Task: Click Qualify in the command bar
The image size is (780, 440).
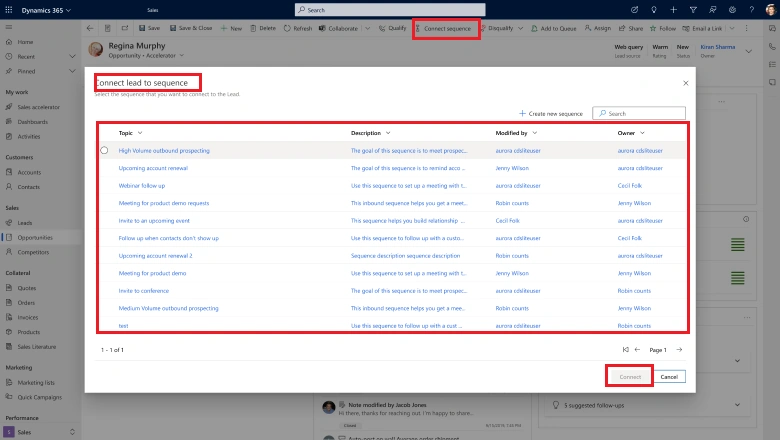Action: 392,28
